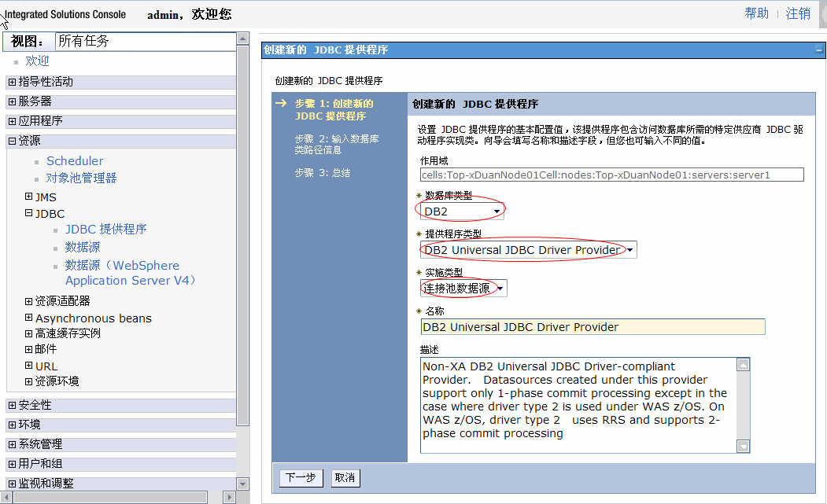Expand the 系统管理 section
The image size is (827, 504).
12,444
